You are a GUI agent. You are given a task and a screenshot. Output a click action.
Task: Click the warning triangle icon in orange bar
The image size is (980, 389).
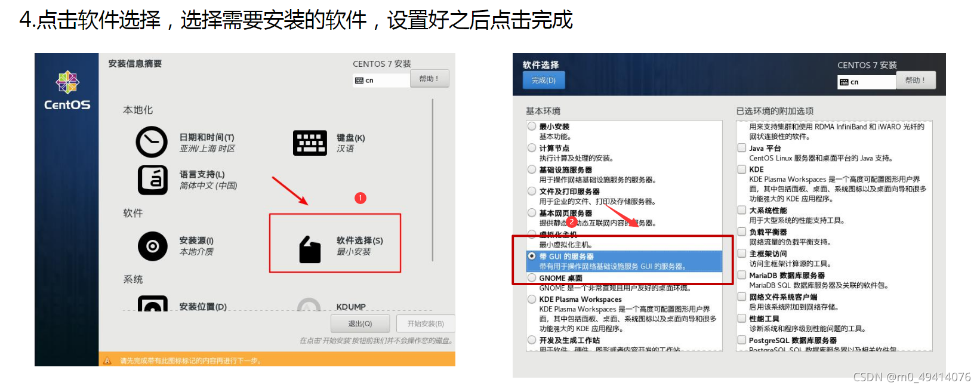(107, 360)
